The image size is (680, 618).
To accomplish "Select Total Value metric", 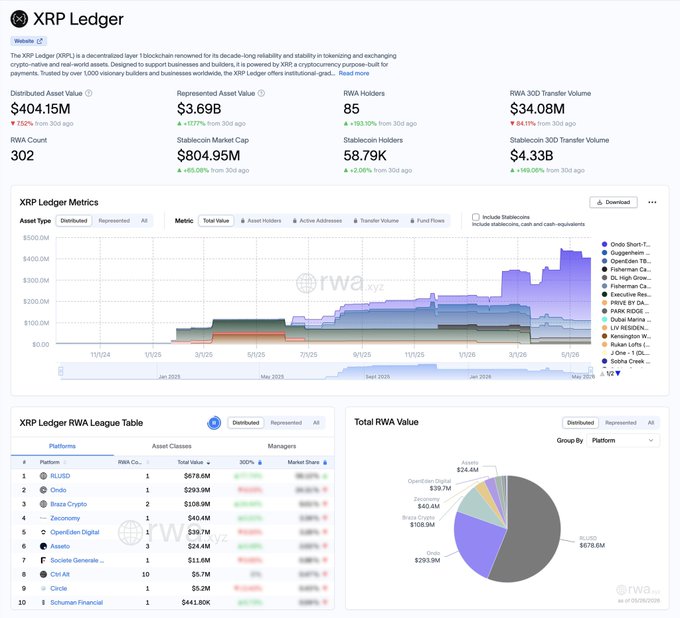I will [216, 221].
